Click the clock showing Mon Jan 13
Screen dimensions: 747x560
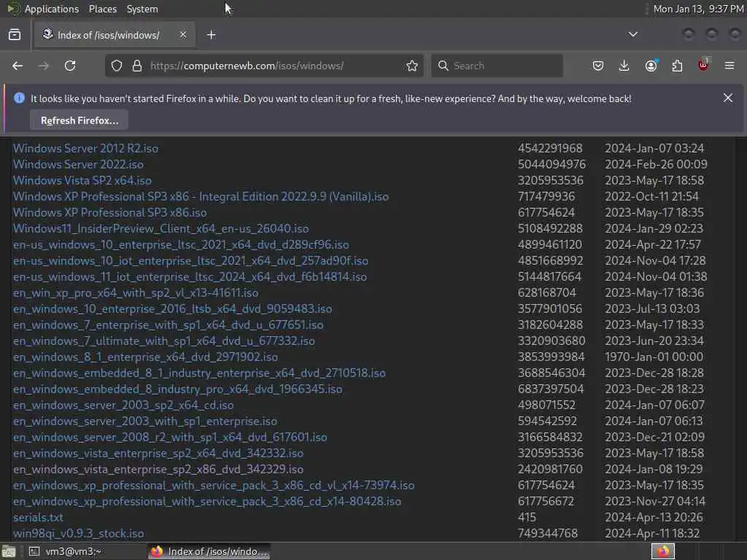point(698,9)
